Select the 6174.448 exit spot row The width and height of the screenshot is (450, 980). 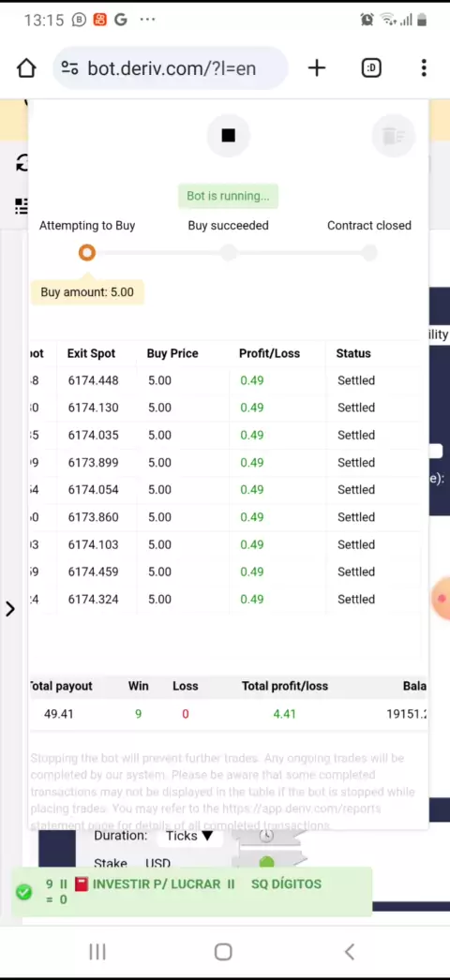pyautogui.click(x=225, y=380)
